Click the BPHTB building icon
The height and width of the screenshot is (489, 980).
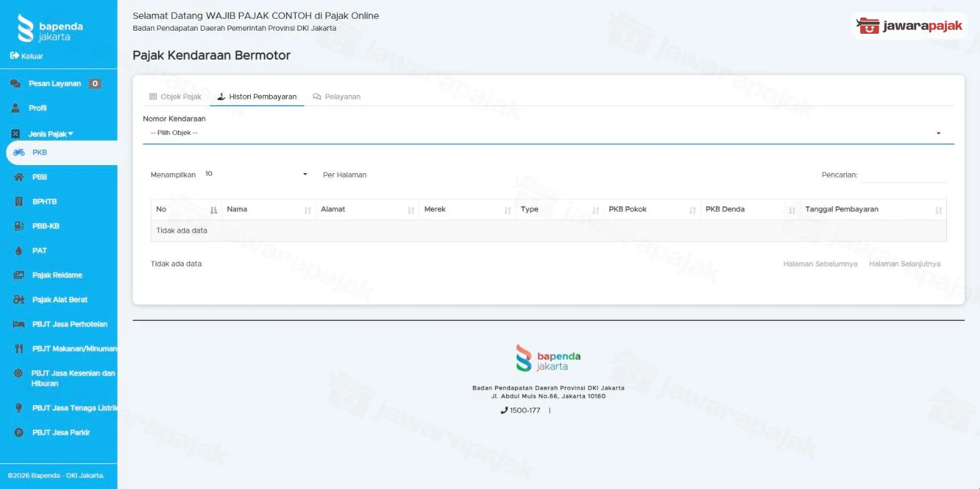pyautogui.click(x=19, y=201)
